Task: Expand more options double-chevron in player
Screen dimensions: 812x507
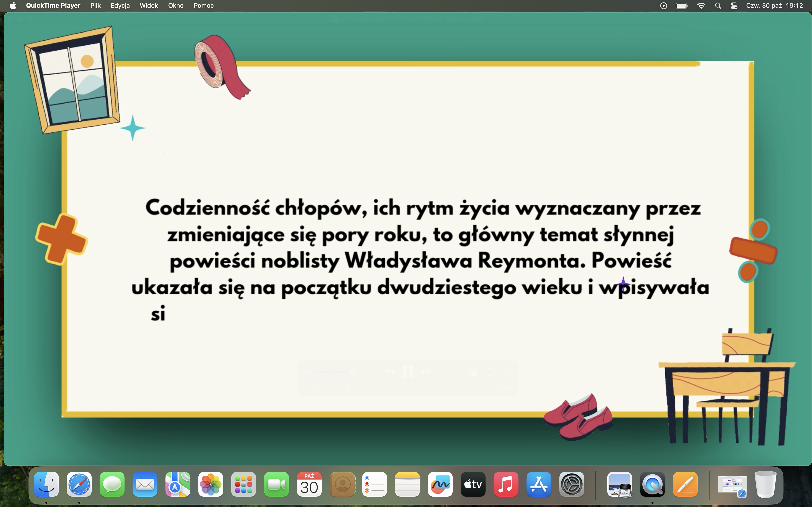Action: pos(509,372)
